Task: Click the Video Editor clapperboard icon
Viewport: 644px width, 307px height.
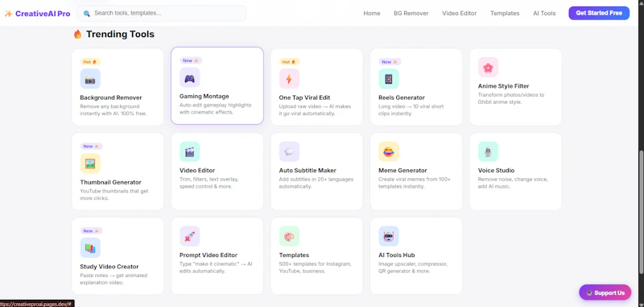Action: (190, 151)
